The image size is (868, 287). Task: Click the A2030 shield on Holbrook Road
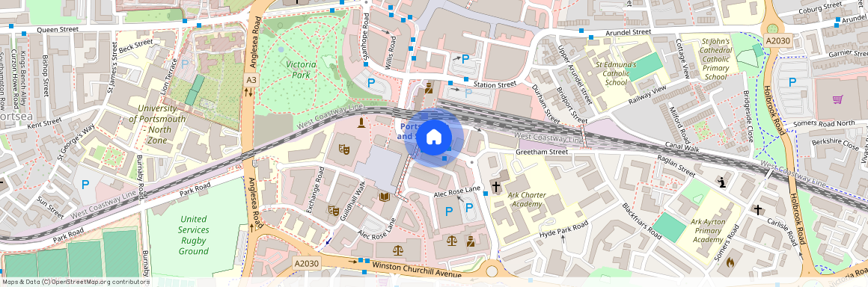pyautogui.click(x=778, y=40)
